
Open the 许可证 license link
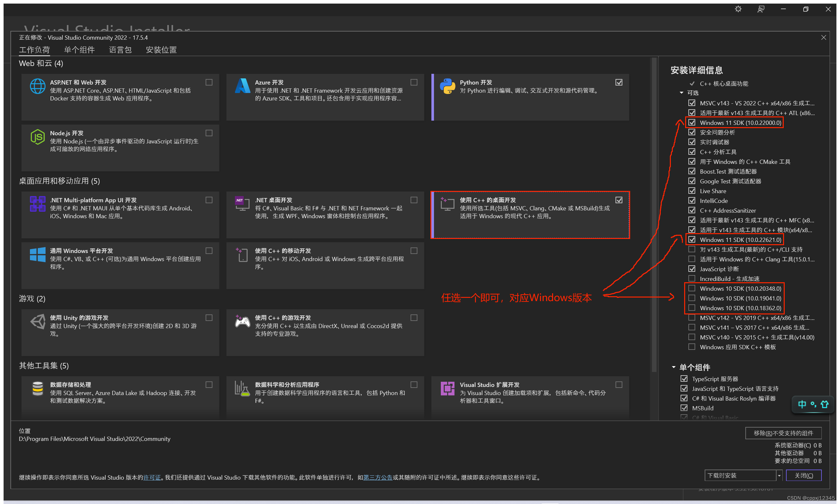[152, 478]
